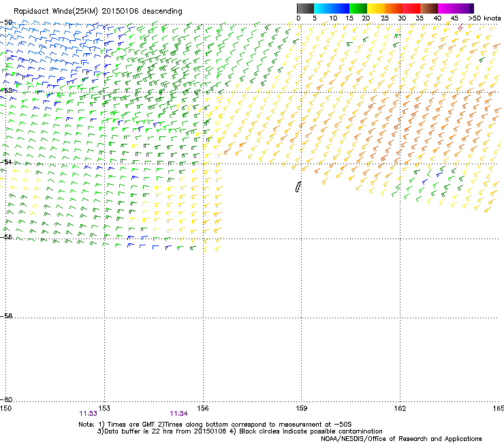Viewport: 504px width, 443px height.
Task: Click the yellow 20-25 knots legend swatch
Action: click(x=376, y=8)
